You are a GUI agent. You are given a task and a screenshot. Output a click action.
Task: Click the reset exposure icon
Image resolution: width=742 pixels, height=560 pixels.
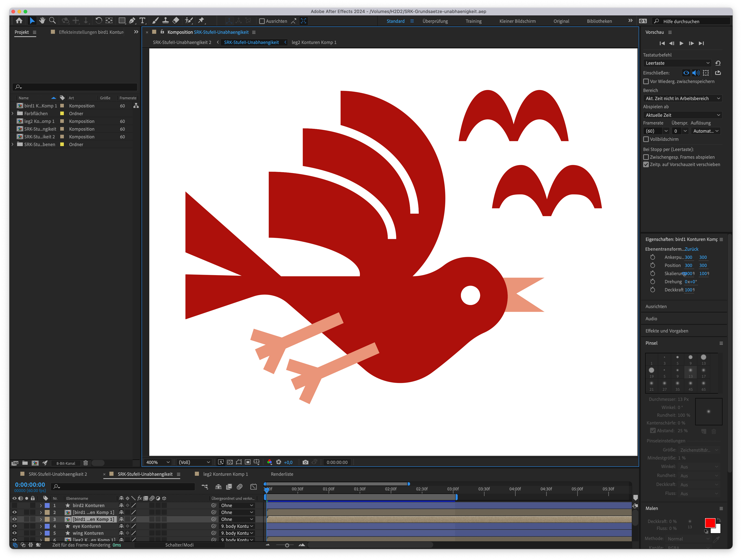click(x=278, y=462)
